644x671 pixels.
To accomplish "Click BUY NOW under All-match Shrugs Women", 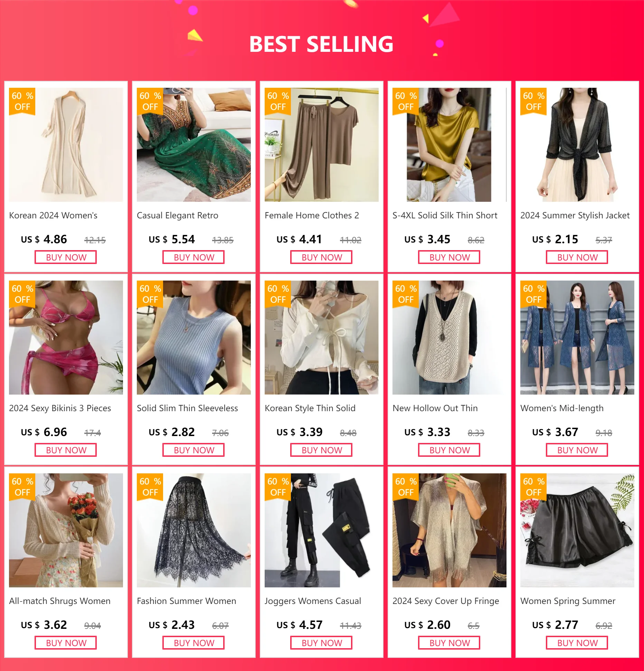I will click(x=66, y=643).
